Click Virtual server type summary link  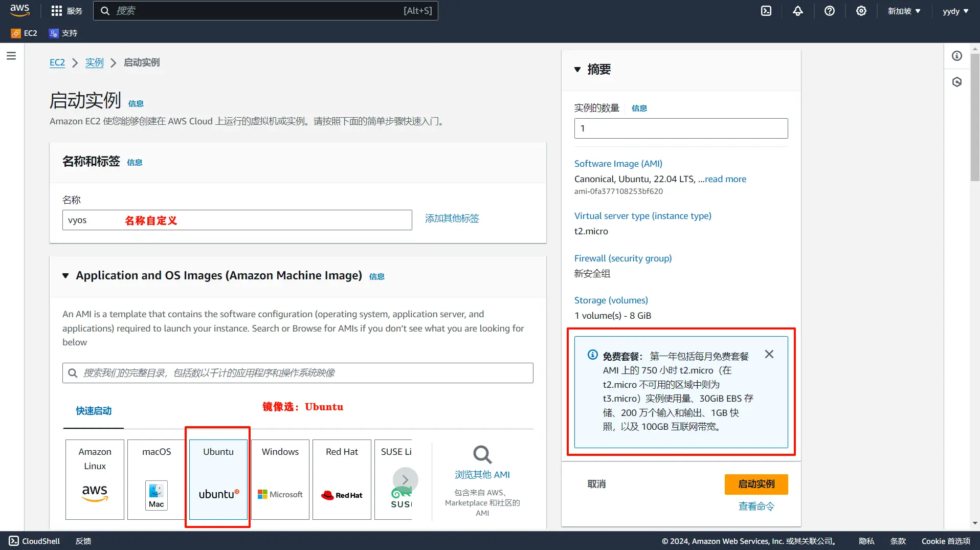(x=643, y=216)
